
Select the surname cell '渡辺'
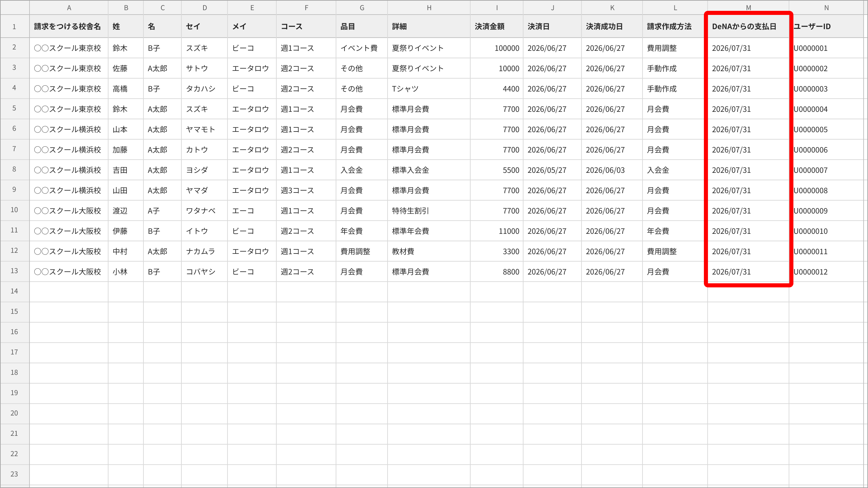[x=126, y=211]
